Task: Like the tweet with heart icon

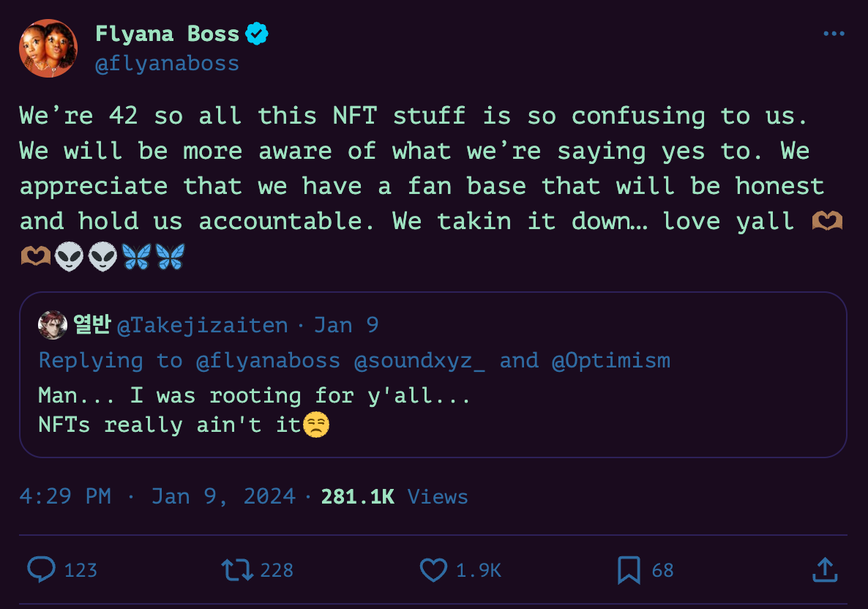Action: tap(433, 570)
